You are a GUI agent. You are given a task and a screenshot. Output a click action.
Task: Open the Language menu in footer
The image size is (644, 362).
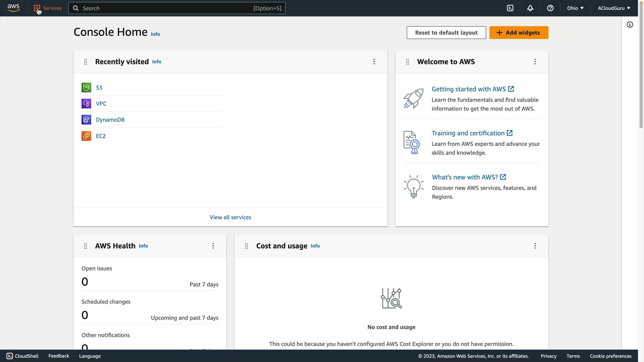[x=90, y=356]
